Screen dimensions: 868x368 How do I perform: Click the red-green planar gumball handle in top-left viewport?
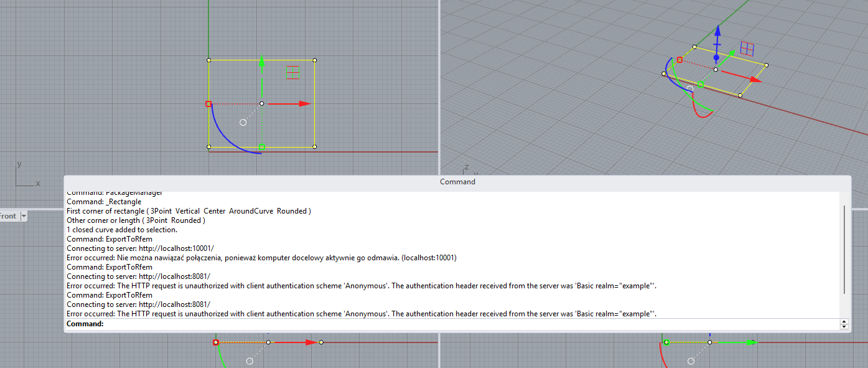pos(292,72)
